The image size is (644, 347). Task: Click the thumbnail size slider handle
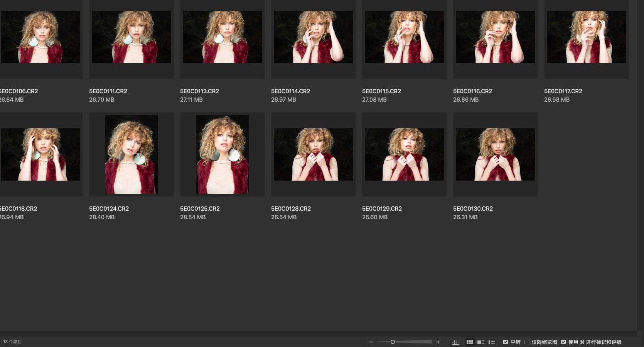(x=393, y=342)
